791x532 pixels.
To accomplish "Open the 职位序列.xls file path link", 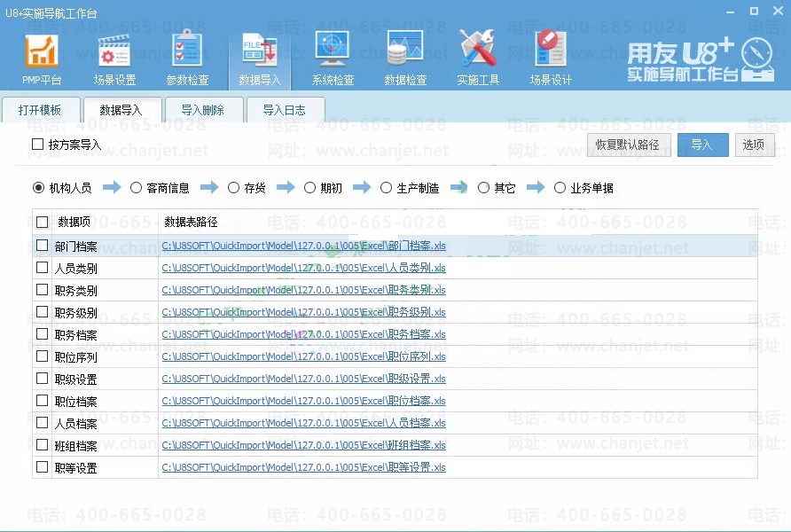I will (x=303, y=357).
